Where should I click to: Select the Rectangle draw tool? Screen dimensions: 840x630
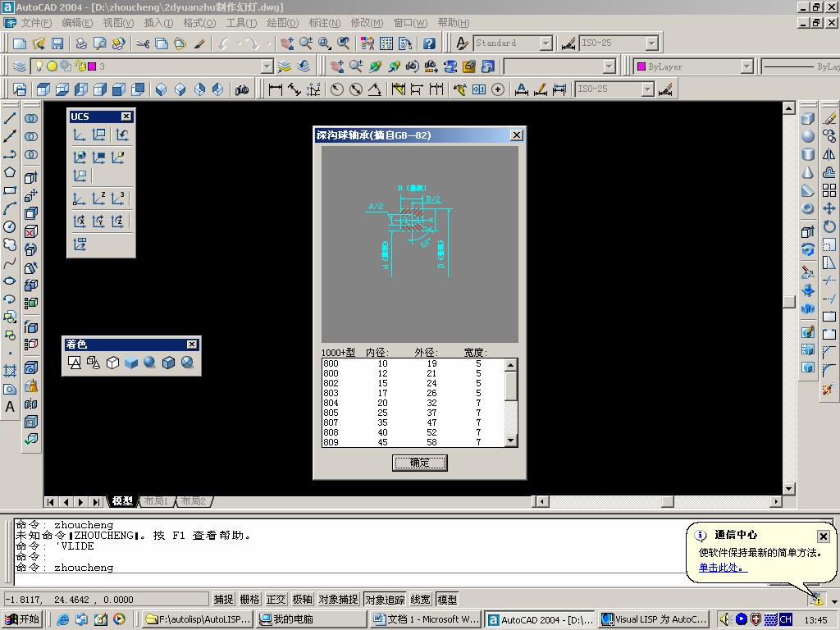pyautogui.click(x=10, y=190)
